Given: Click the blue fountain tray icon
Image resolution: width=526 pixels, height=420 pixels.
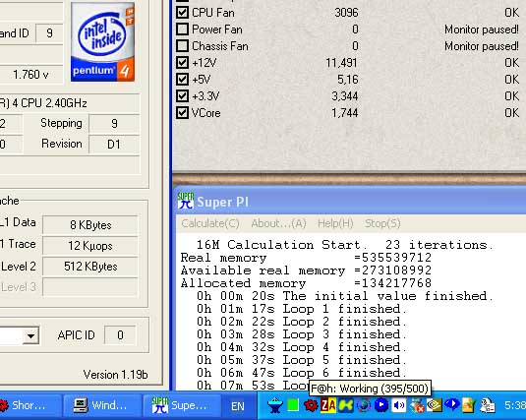Looking at the screenshot, I should coord(274,405).
